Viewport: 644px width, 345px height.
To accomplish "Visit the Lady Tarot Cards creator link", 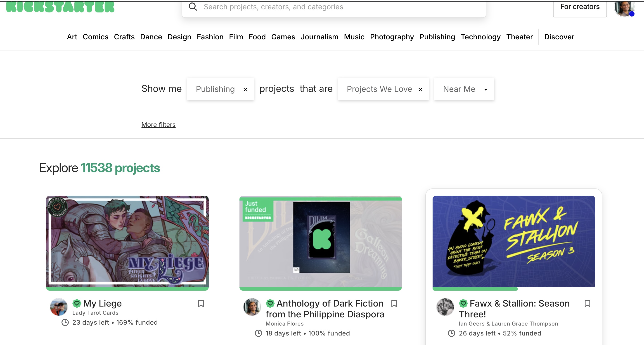I will (95, 313).
